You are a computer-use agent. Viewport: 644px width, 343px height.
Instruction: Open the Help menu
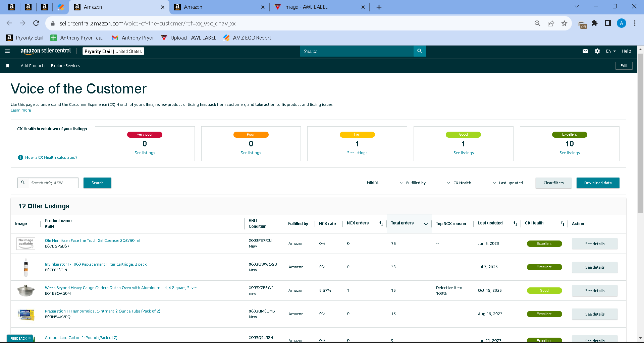[626, 51]
